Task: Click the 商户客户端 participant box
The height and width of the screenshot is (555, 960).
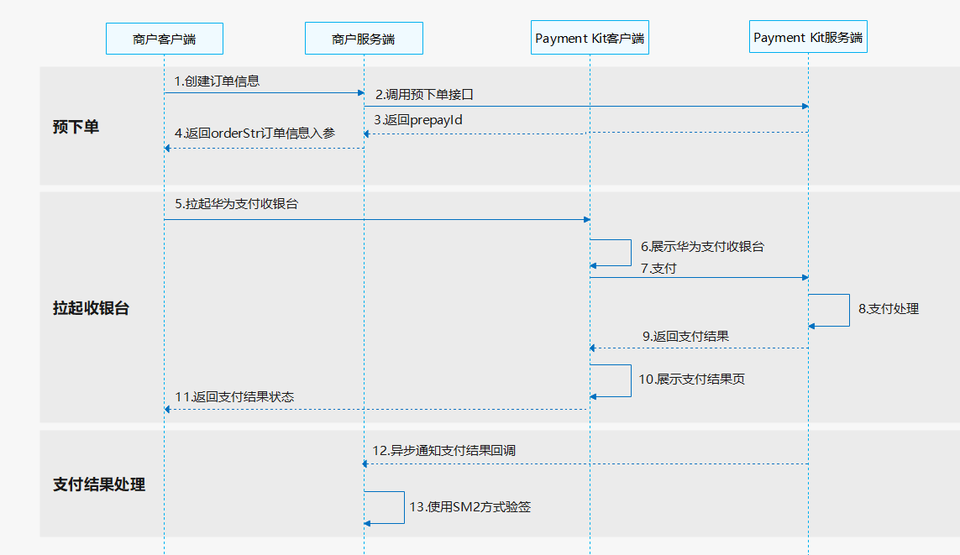Action: tap(164, 39)
